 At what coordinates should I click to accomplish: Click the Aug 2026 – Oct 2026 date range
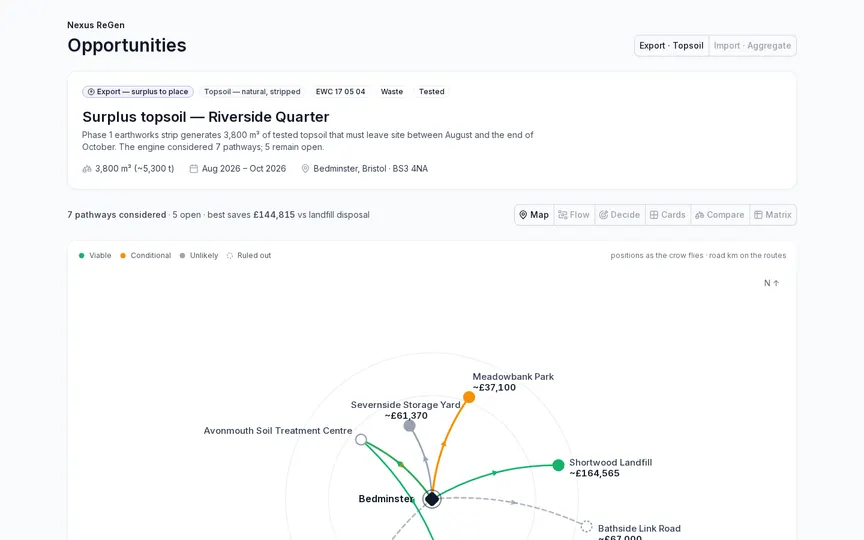tap(244, 169)
